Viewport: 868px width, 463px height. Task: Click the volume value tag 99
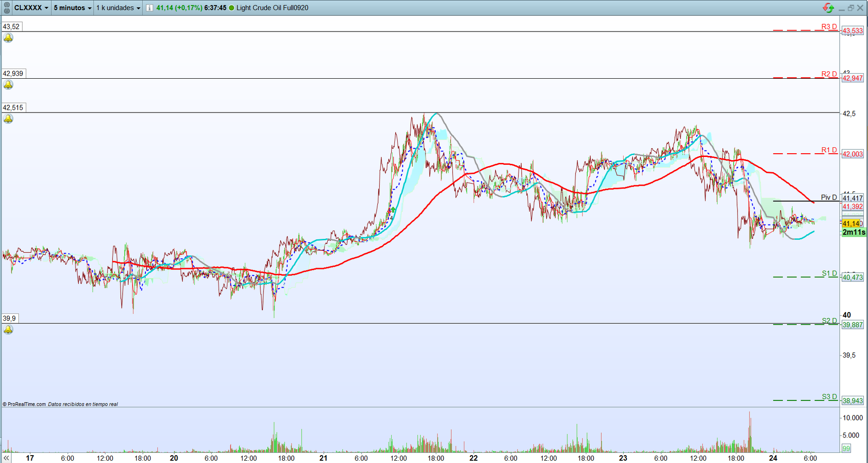(846, 448)
